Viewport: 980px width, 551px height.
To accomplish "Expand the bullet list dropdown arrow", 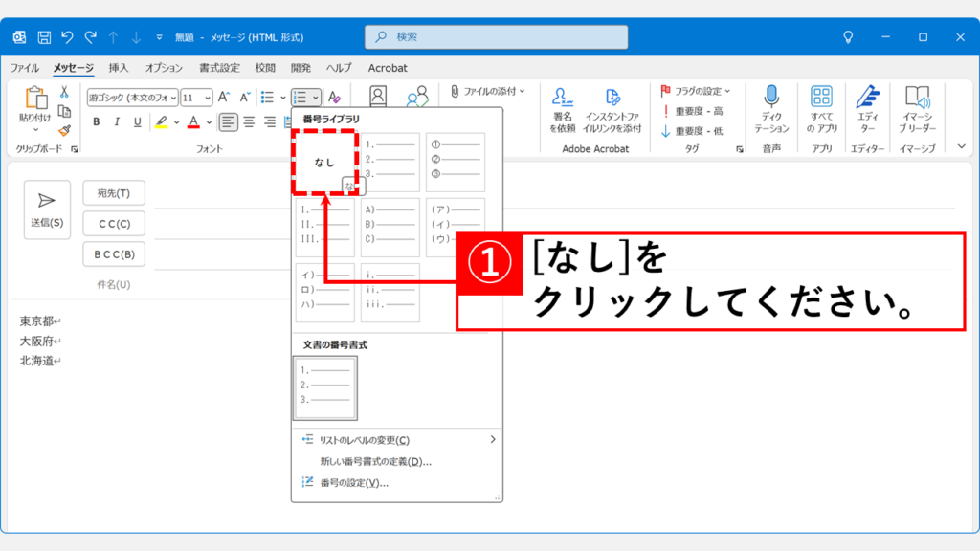I will pyautogui.click(x=283, y=98).
